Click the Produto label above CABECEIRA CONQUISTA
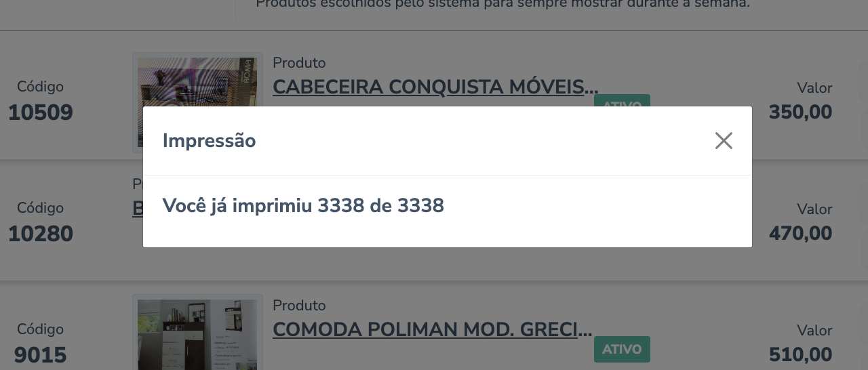Viewport: 868px width, 370px height. coord(299,63)
